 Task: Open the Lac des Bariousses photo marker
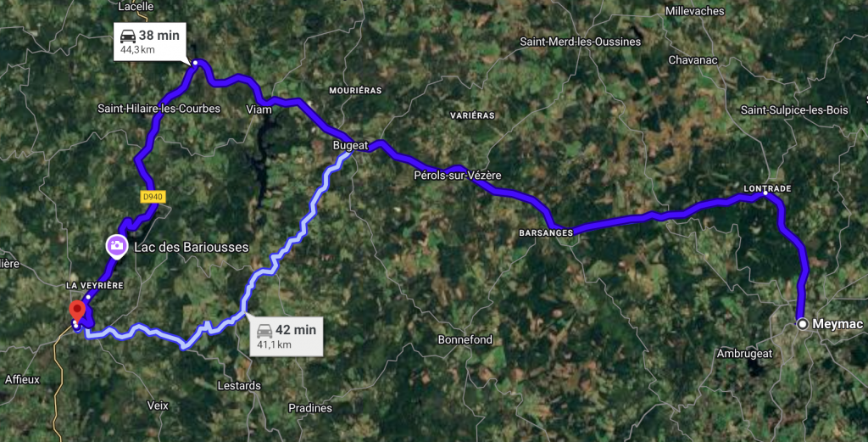[117, 246]
